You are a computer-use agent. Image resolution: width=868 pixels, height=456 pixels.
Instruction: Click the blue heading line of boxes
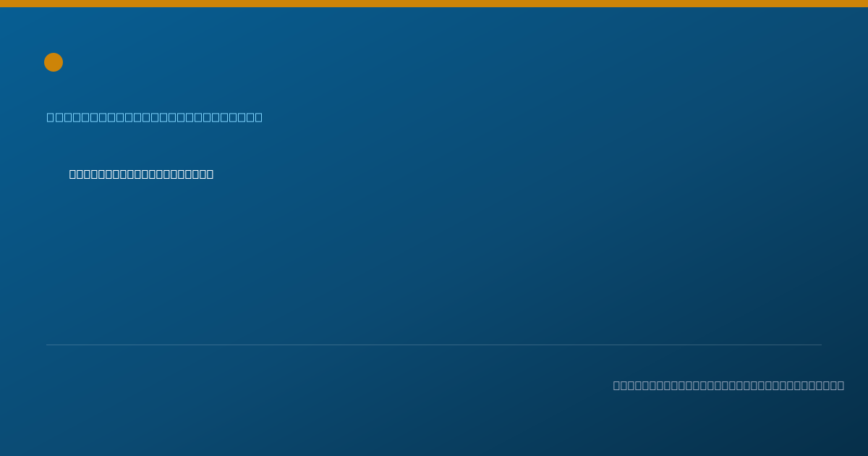click(x=155, y=117)
